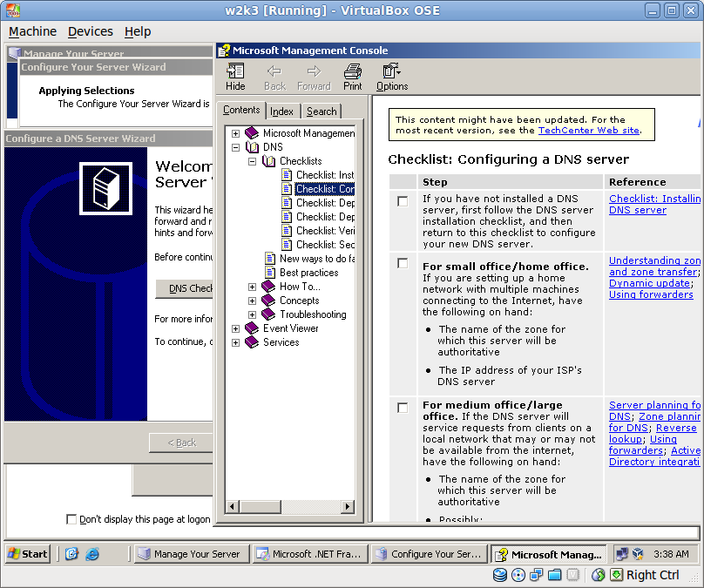Viewport: 704px width, 588px height.
Task: Click the Internet Explorer quick launch icon
Action: click(x=92, y=554)
